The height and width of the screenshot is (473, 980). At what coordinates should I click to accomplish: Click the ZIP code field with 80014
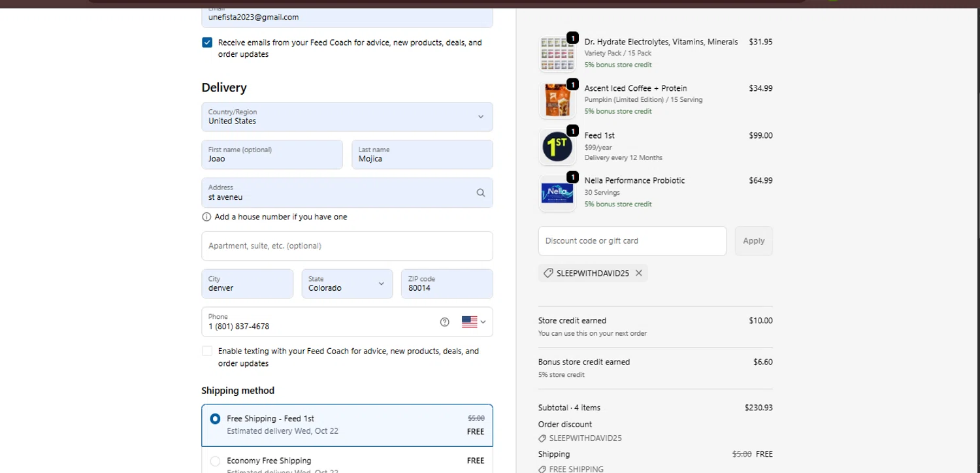tap(447, 284)
